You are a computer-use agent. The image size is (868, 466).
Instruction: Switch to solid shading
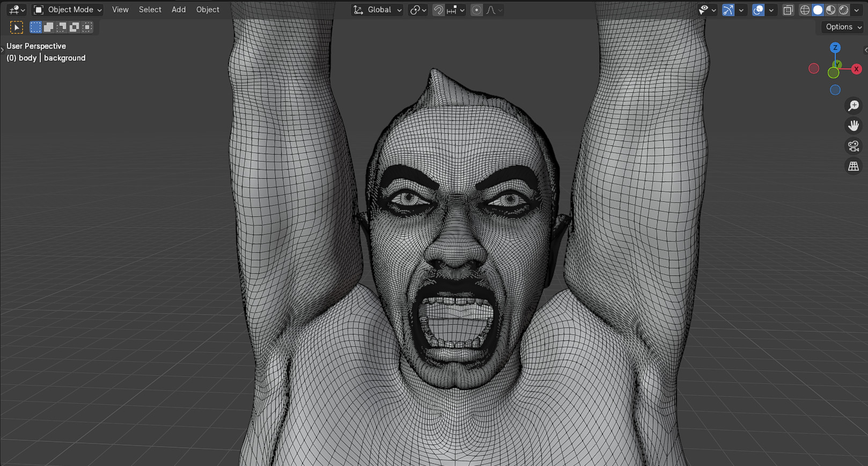[818, 10]
